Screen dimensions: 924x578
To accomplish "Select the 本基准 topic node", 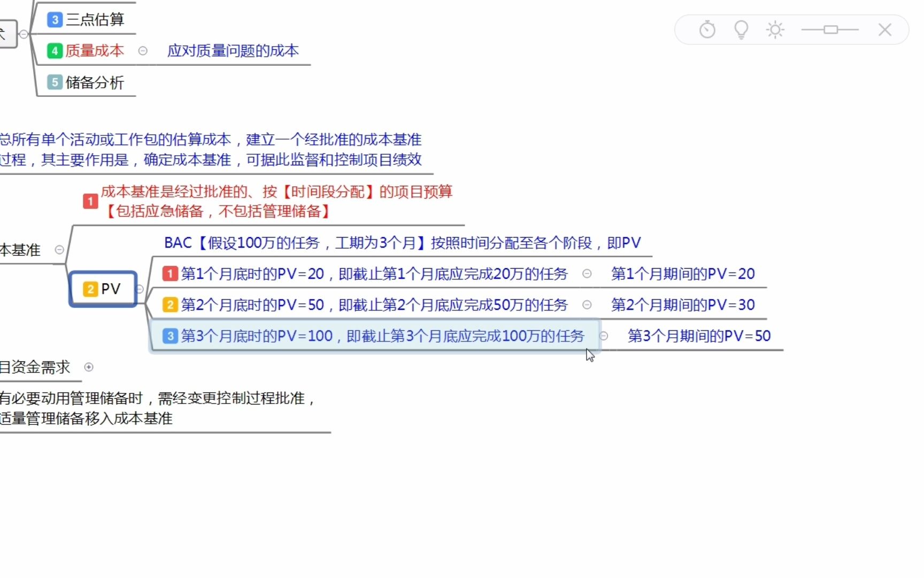I will pyautogui.click(x=21, y=249).
